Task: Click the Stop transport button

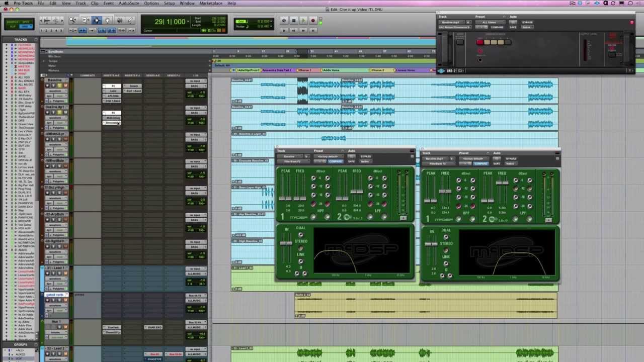Action: [294, 21]
